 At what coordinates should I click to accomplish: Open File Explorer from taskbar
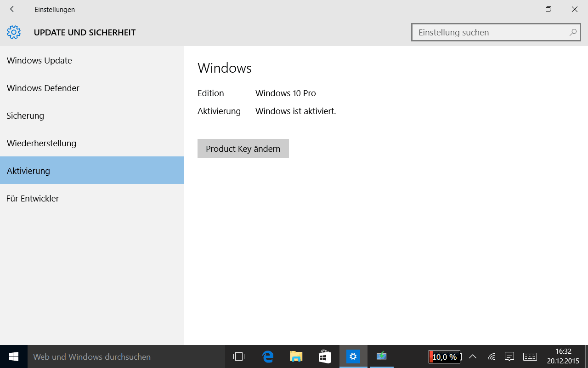(296, 356)
